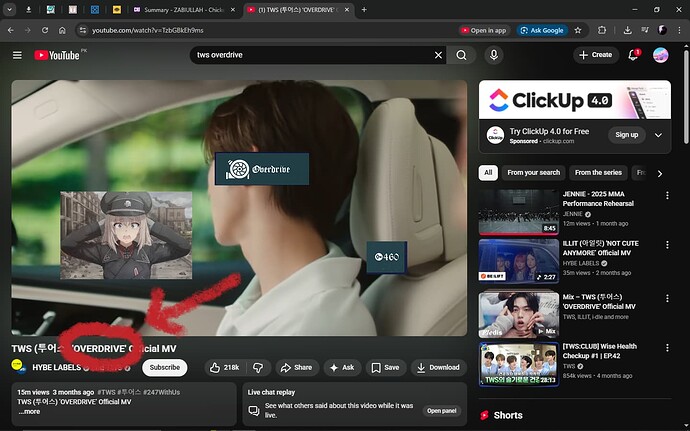Viewport: 690px width, 431px height.
Task: Open the YouTube account avatar menu
Action: pos(661,55)
